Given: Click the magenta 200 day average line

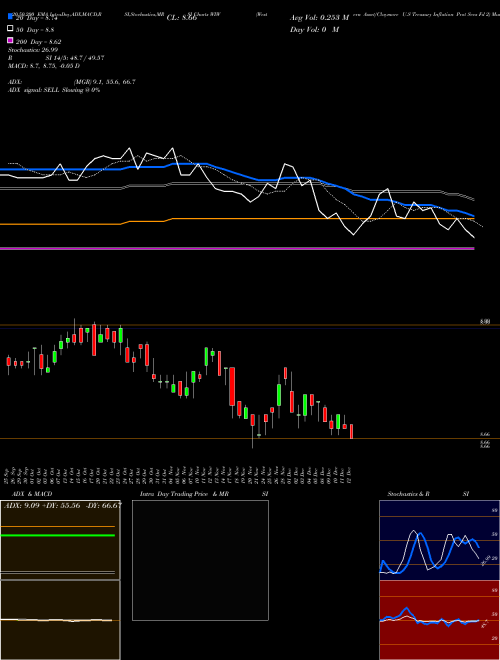Looking at the screenshot, I should tap(237, 249).
